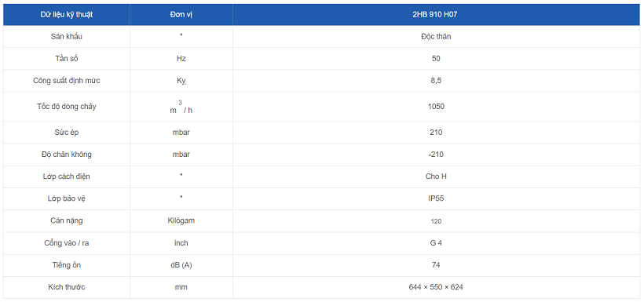Select the 'Đơn vị' header cell
The height and width of the screenshot is (302, 644).
click(x=181, y=15)
